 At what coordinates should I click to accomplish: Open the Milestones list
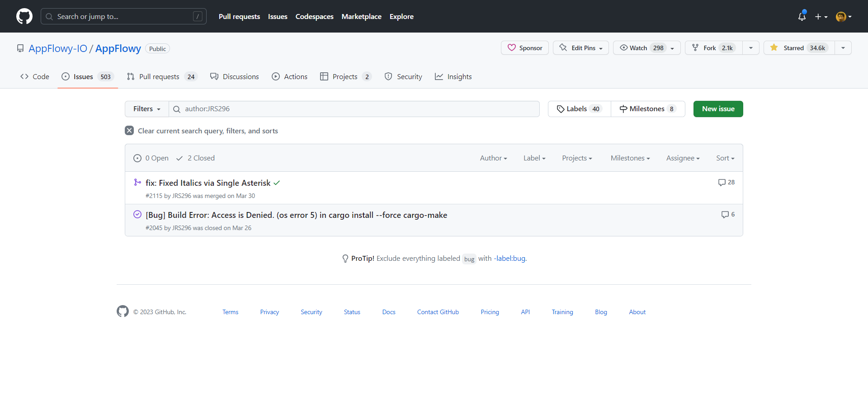click(x=648, y=109)
